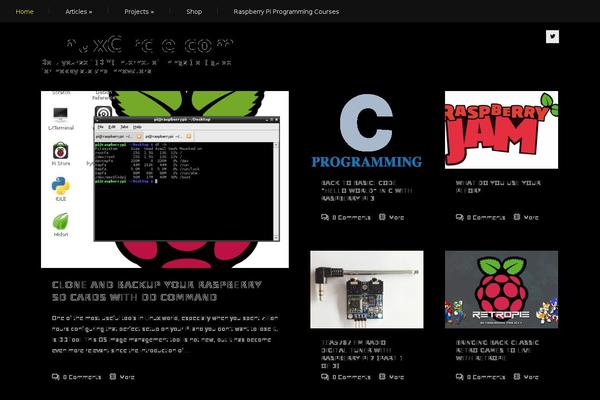Click the comments icon under the RetroPie article
Viewport: 600px width, 400px height.
460,377
